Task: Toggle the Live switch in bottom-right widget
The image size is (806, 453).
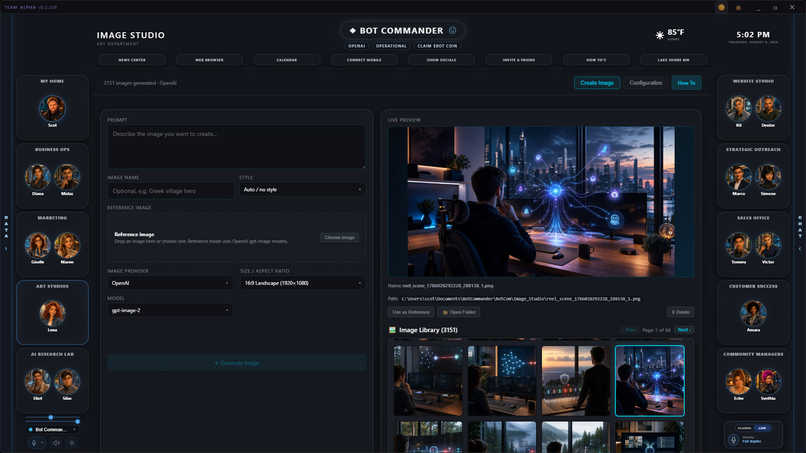Action: click(762, 428)
